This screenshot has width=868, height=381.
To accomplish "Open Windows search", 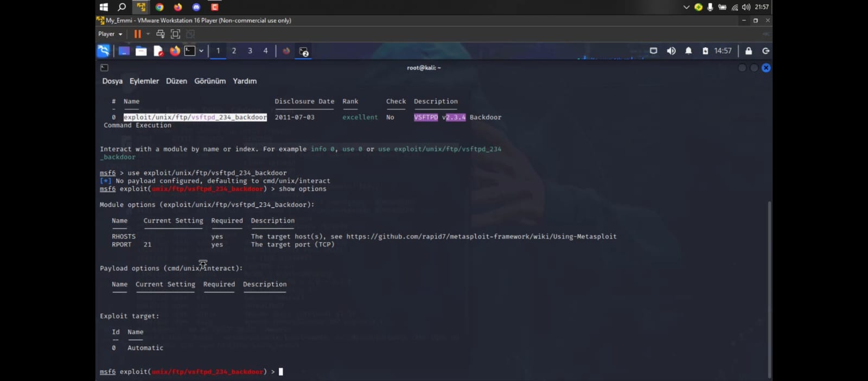I will [x=122, y=7].
